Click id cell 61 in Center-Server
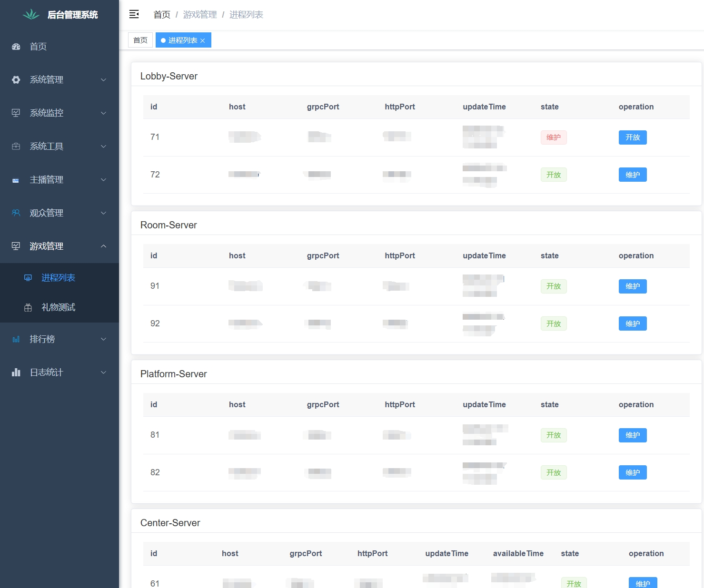704x588 pixels. [x=155, y=583]
